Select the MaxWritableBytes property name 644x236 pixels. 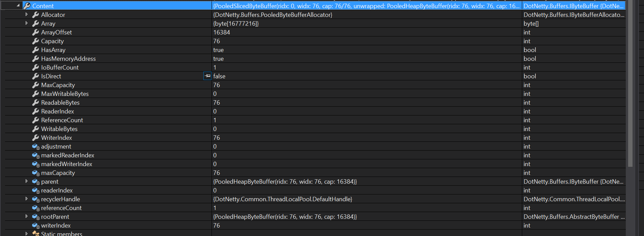point(65,94)
